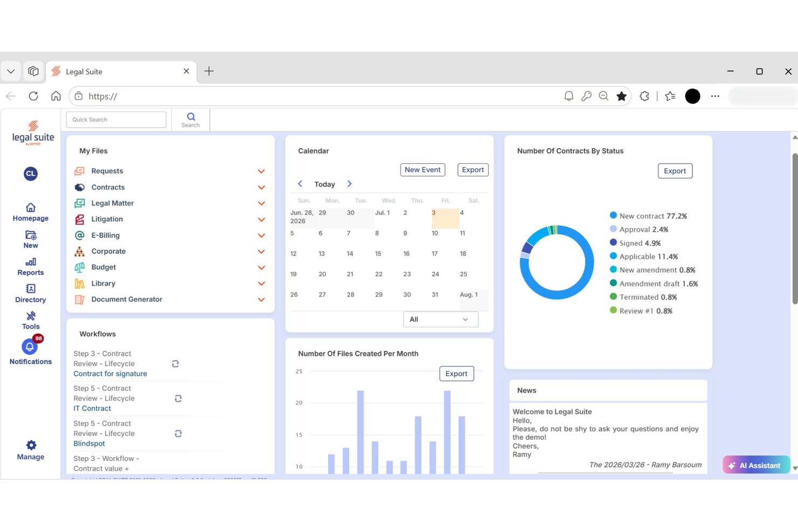This screenshot has height=532, width=798.
Task: Open the Blindspot workflow link
Action: pyautogui.click(x=89, y=444)
